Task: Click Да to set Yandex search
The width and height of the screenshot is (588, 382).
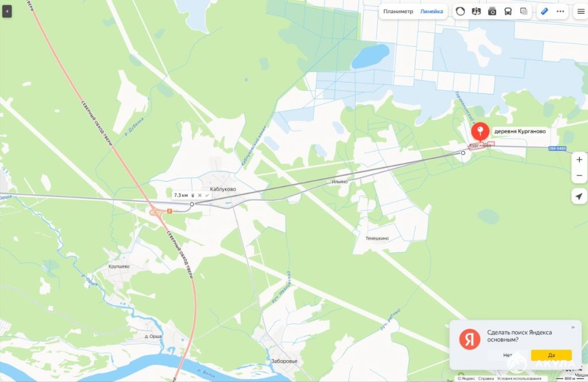Action: click(551, 355)
